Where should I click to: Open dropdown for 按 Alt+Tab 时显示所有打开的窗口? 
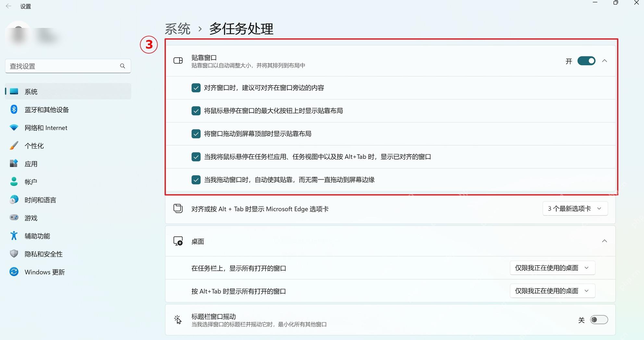point(552,291)
